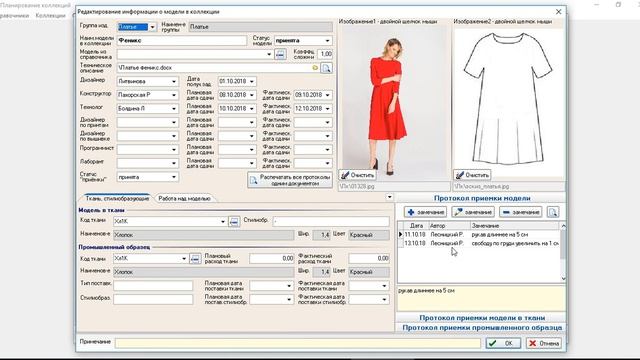Select the dress sketch image thumbnail

tap(509, 102)
